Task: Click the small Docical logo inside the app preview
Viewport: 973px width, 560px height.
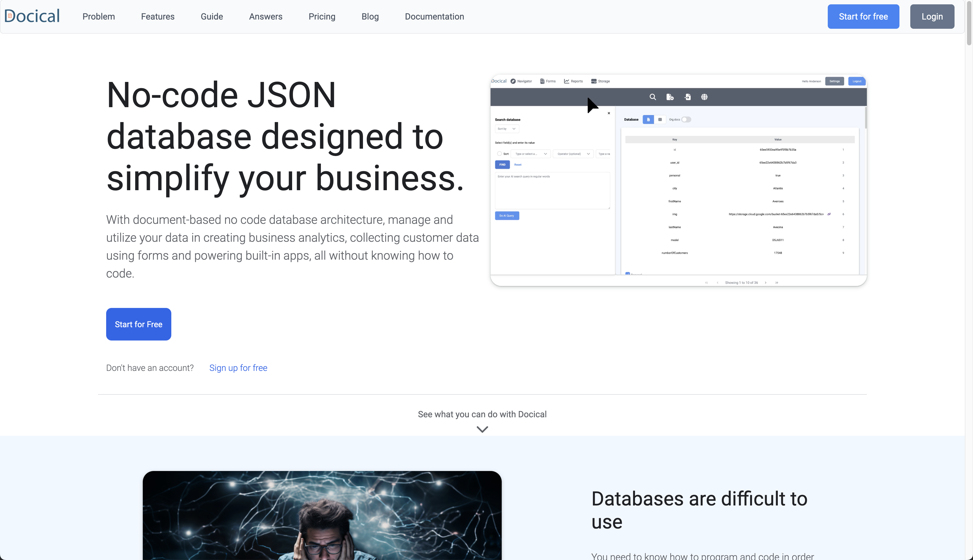Action: tap(499, 81)
